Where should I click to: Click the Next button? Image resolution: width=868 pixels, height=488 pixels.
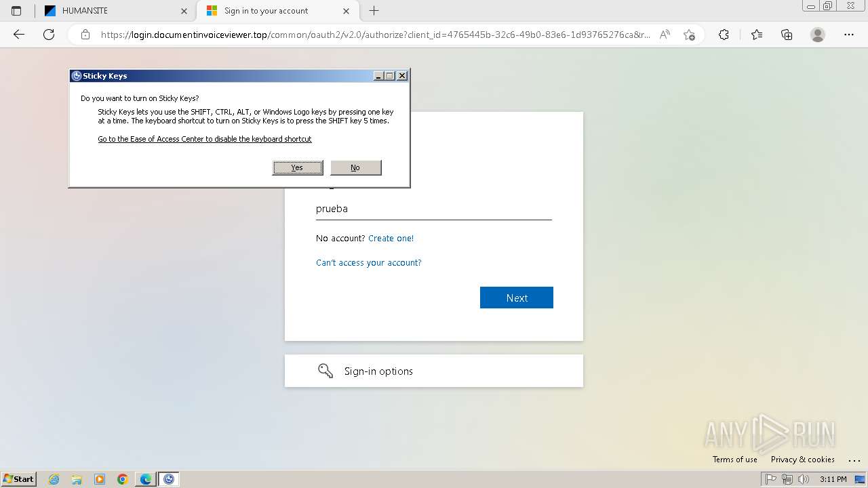point(517,298)
